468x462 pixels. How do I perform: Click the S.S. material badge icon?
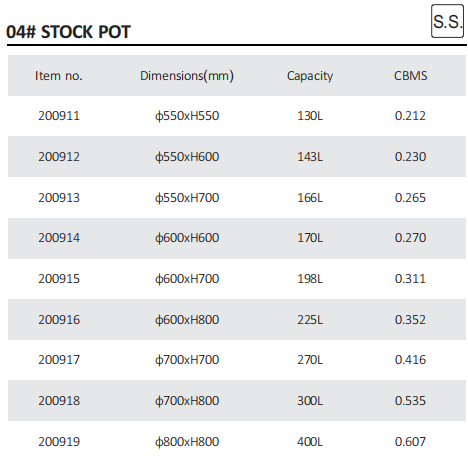(x=447, y=21)
